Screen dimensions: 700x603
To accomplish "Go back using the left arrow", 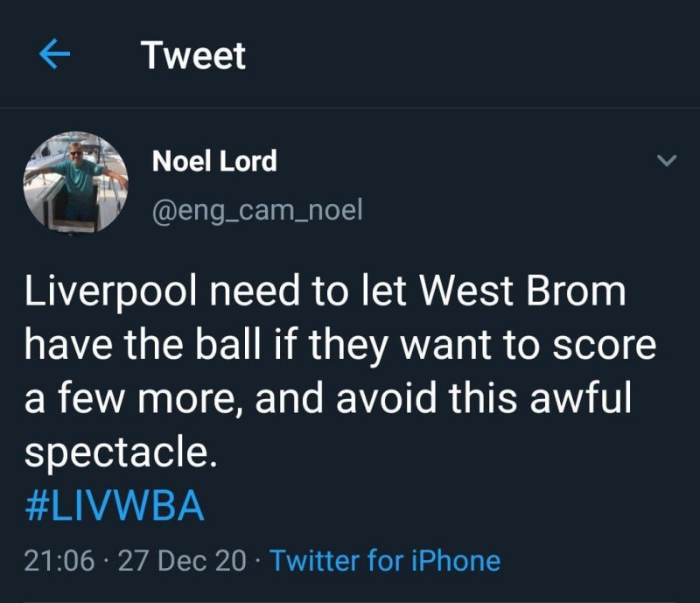I will click(55, 55).
